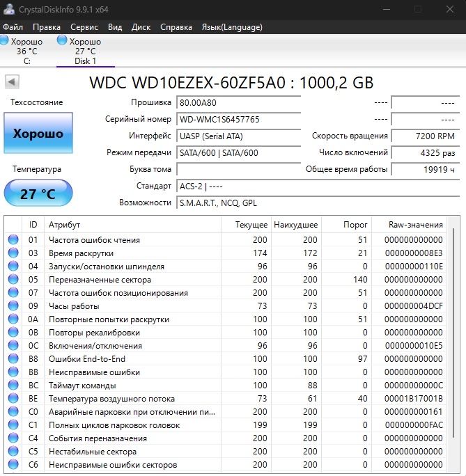
Task: Click the 27 °C temperature button
Action: click(38, 193)
